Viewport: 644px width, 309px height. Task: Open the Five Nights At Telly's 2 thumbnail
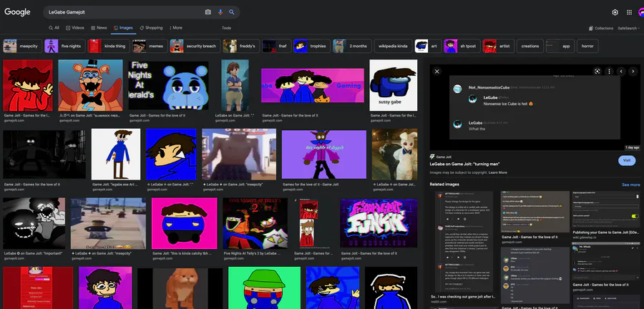255,223
